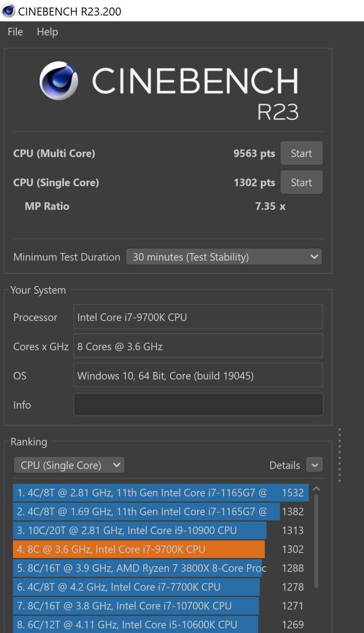Click the Cinebench icon in title bar

coord(8,11)
